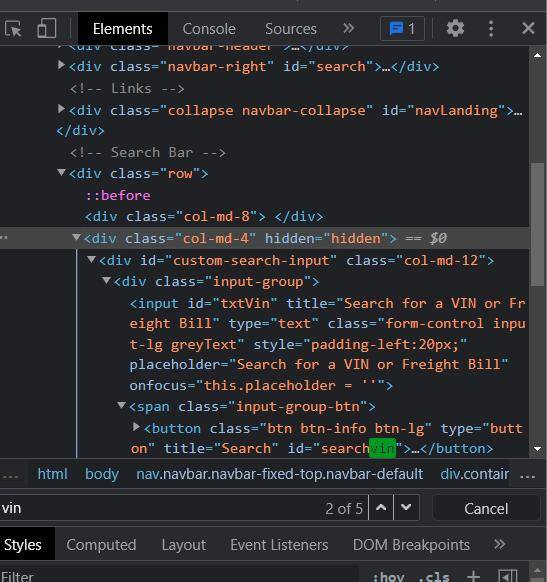Image resolution: width=547 pixels, height=582 pixels.
Task: Go to next search result arrow
Action: [406, 507]
